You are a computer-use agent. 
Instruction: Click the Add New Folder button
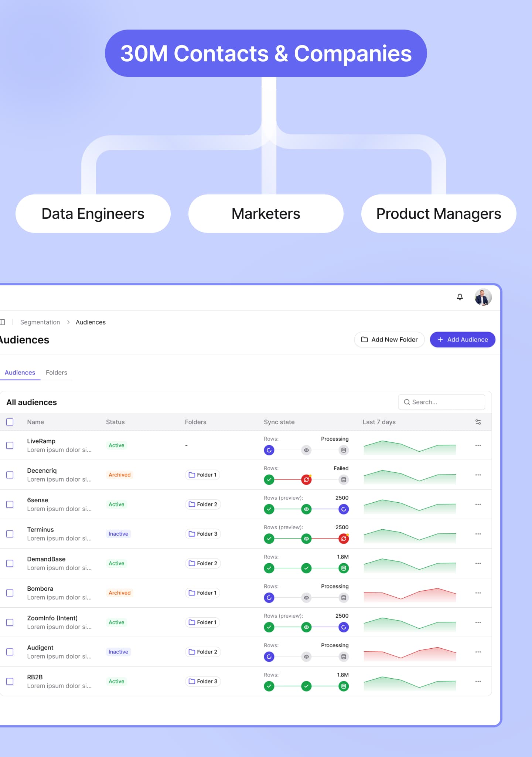coord(389,339)
